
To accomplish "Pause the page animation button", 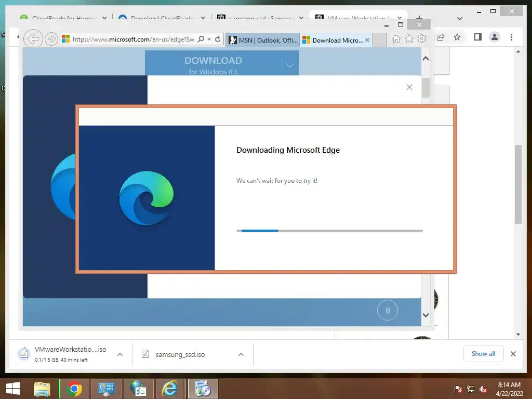I will coord(388,310).
